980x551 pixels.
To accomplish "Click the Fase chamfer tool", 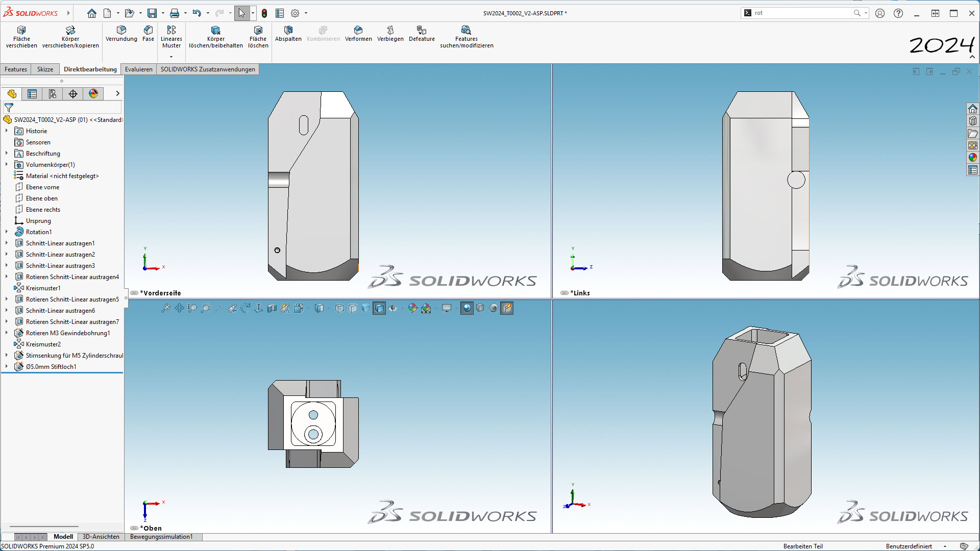I will pos(148,33).
